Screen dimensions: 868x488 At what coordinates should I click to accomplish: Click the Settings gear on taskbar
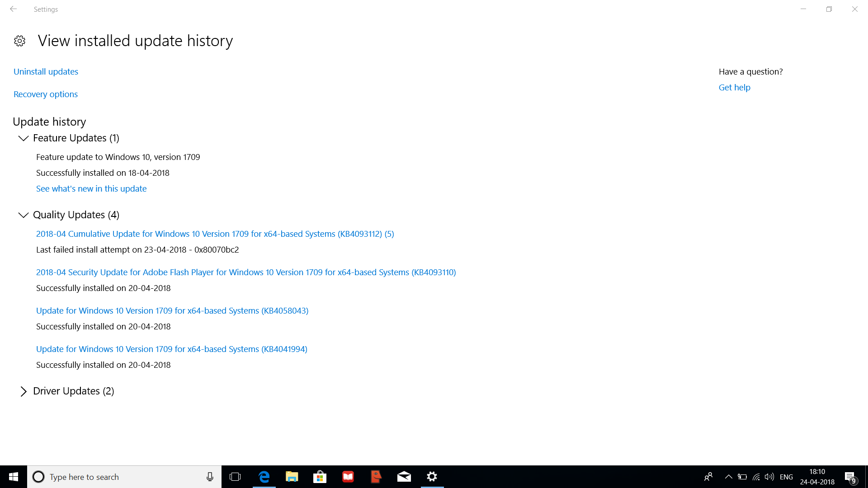coord(432,477)
